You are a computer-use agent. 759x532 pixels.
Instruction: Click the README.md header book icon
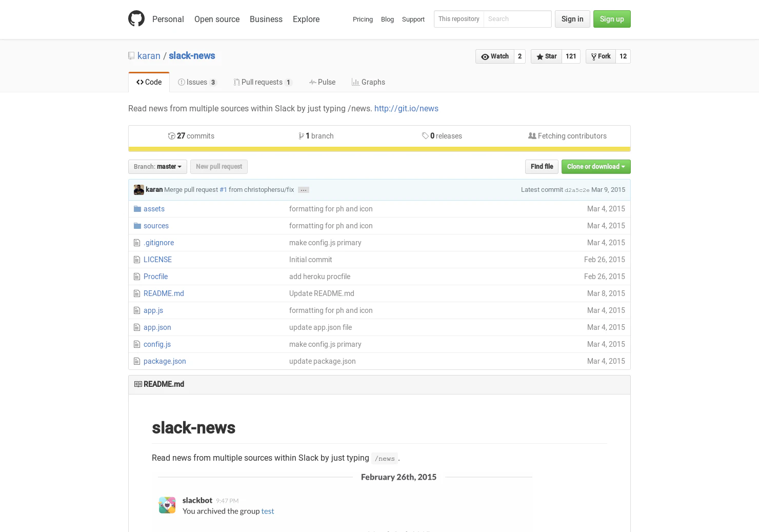pos(138,384)
